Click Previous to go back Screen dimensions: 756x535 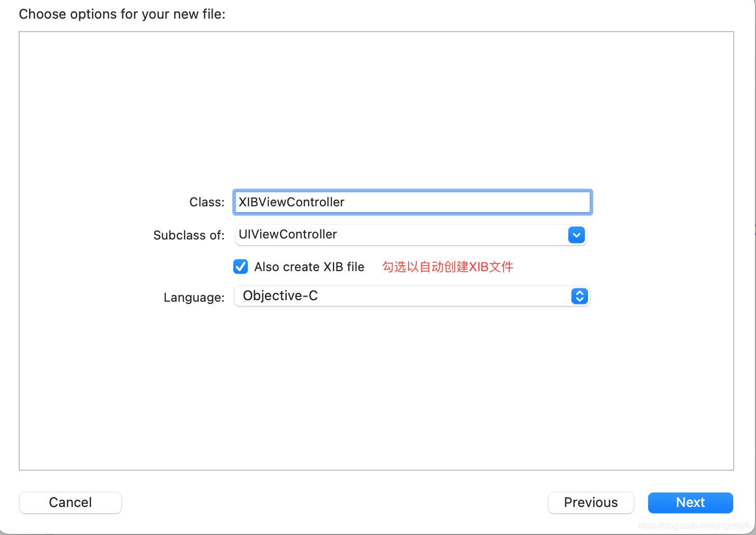click(x=591, y=502)
